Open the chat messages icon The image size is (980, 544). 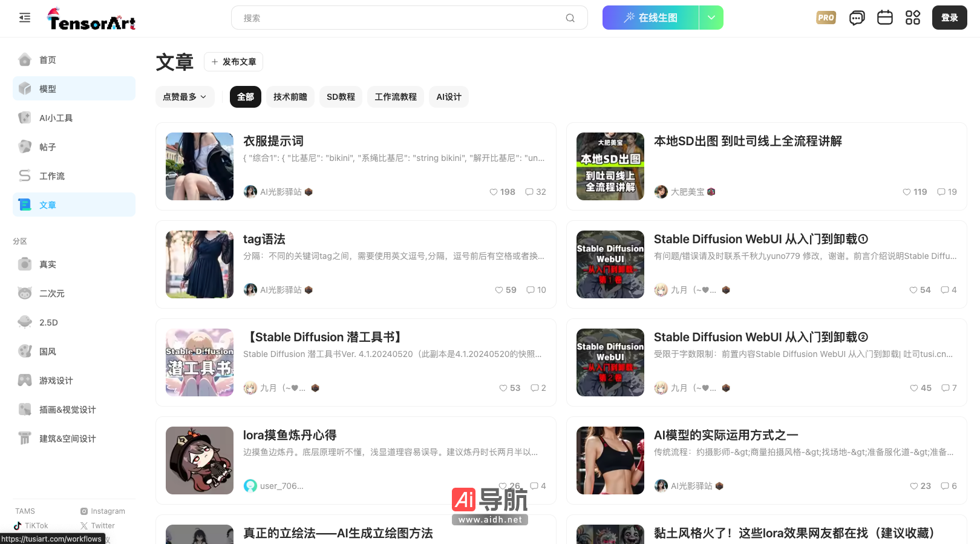click(857, 18)
